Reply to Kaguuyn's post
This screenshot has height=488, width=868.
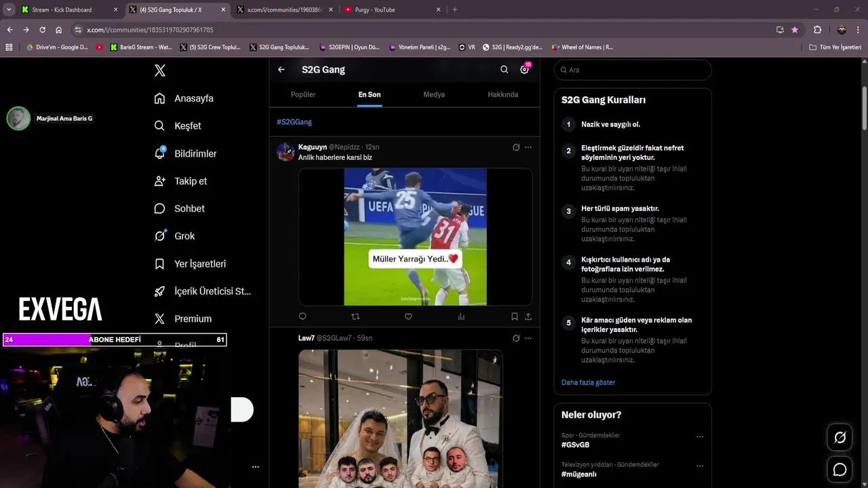coord(302,317)
